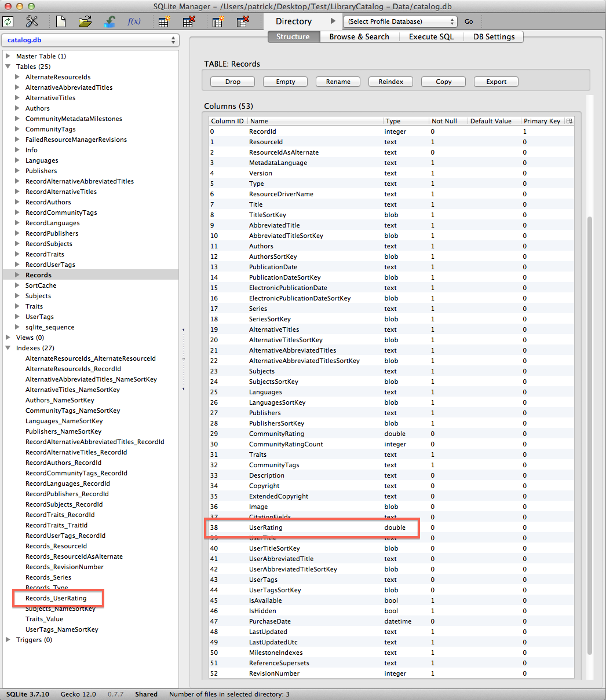This screenshot has width=606, height=700.
Task: Select the Languages_NameSortKey index
Action: [64, 421]
